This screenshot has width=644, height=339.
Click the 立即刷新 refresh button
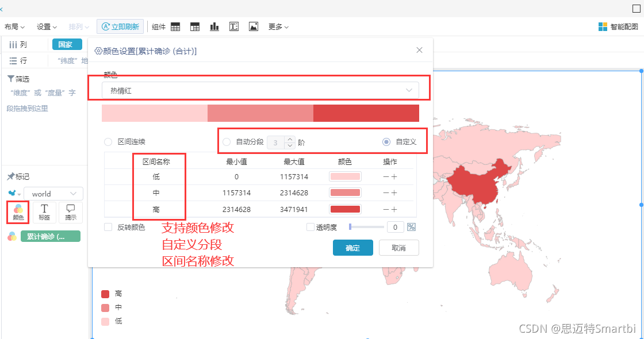coord(120,26)
